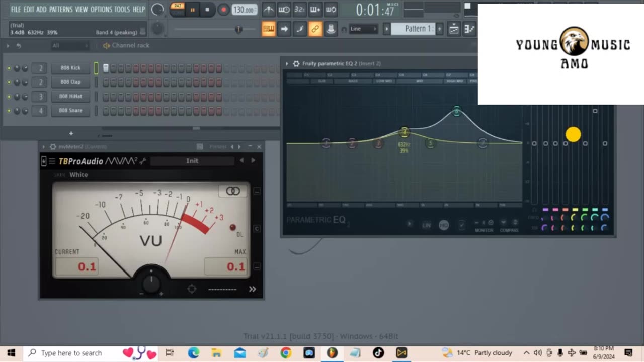Viewport: 644px width, 362px height.
Task: Mute the 808 Clap channel
Action: point(9,82)
